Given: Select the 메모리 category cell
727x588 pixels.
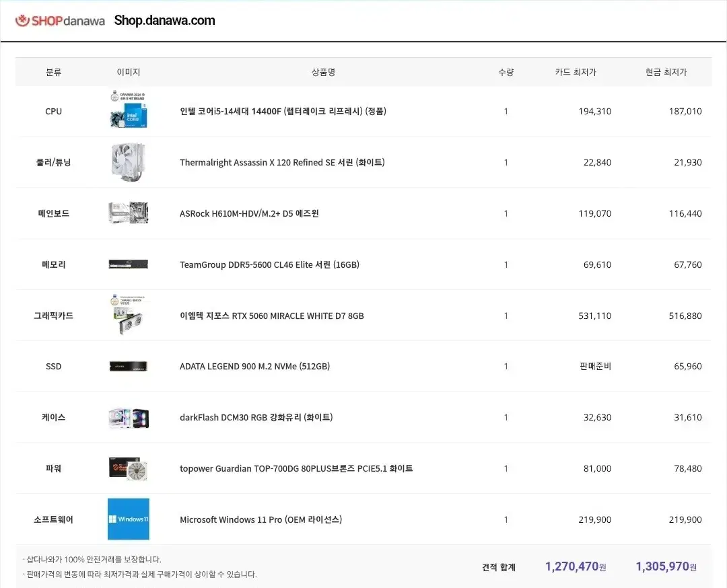Looking at the screenshot, I should point(53,264).
